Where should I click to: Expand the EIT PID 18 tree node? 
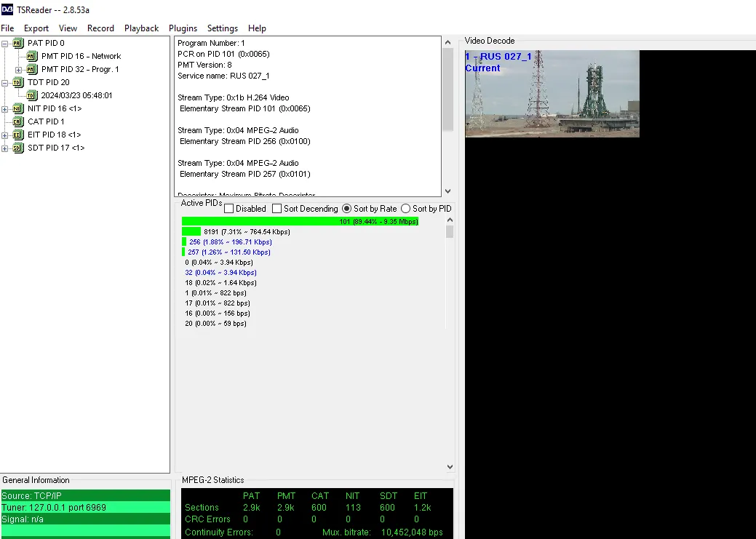(x=5, y=135)
